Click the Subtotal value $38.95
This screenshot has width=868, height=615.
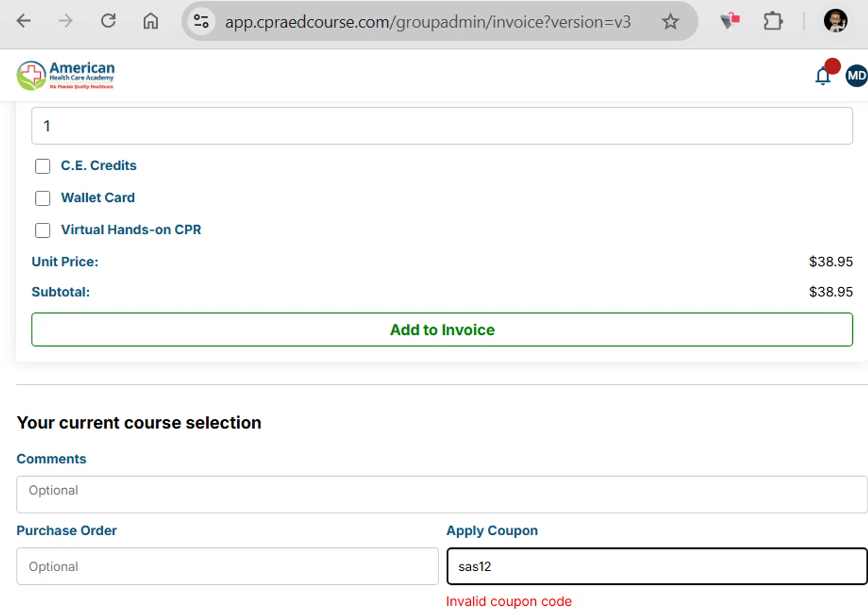point(831,292)
